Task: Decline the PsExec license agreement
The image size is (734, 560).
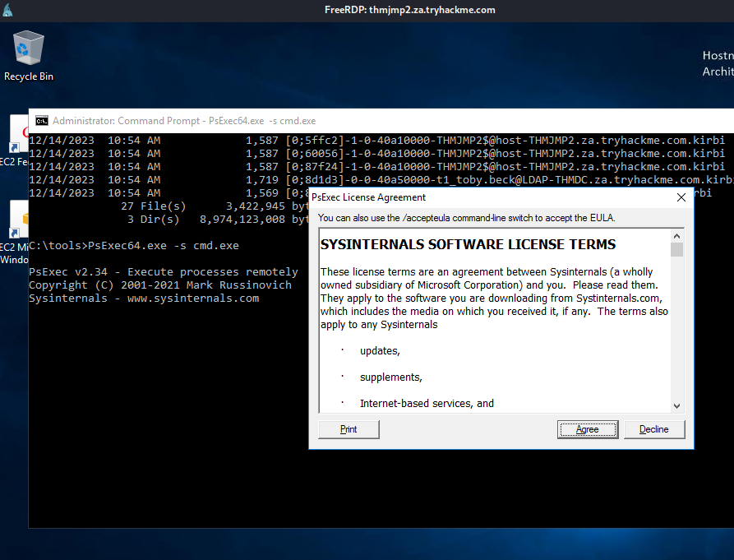Action: [654, 429]
